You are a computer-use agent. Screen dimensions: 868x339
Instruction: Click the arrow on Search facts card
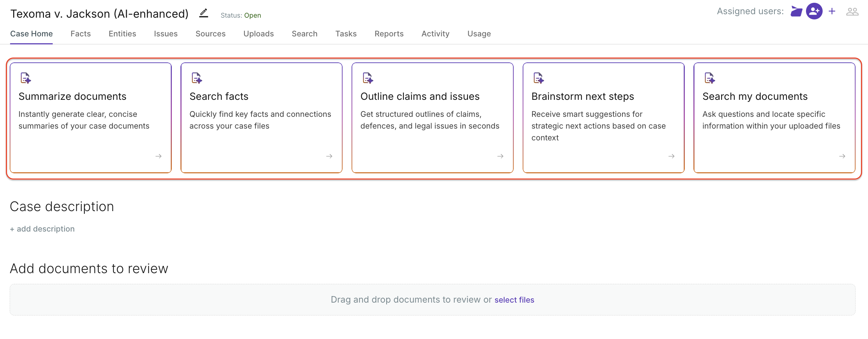(329, 156)
